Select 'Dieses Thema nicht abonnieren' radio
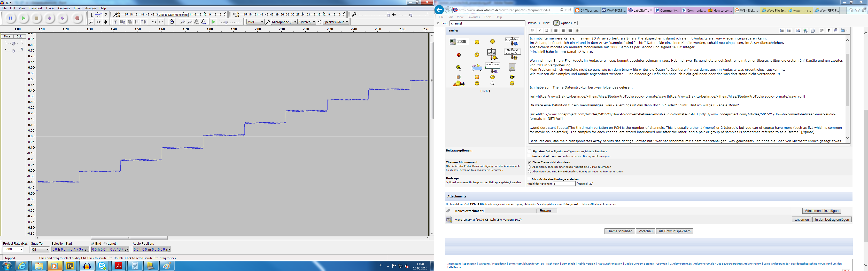 tap(529, 162)
